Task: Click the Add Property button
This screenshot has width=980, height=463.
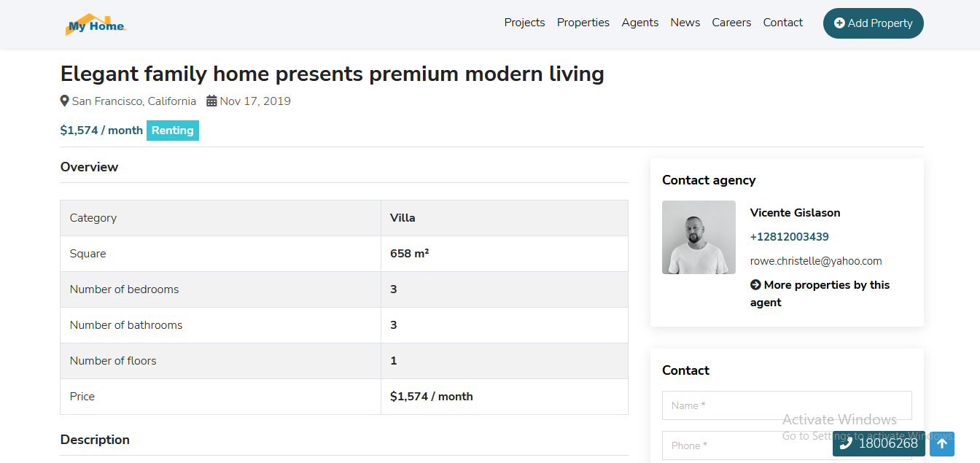Action: tap(874, 23)
